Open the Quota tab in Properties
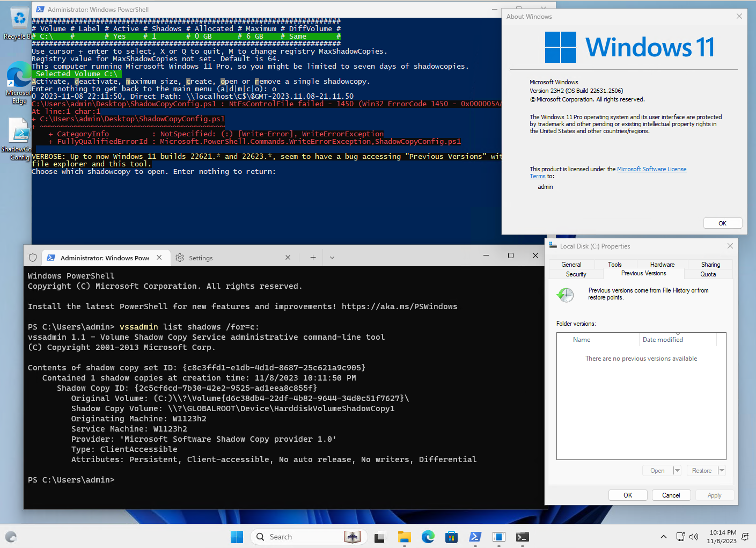The width and height of the screenshot is (756, 548). (x=708, y=274)
